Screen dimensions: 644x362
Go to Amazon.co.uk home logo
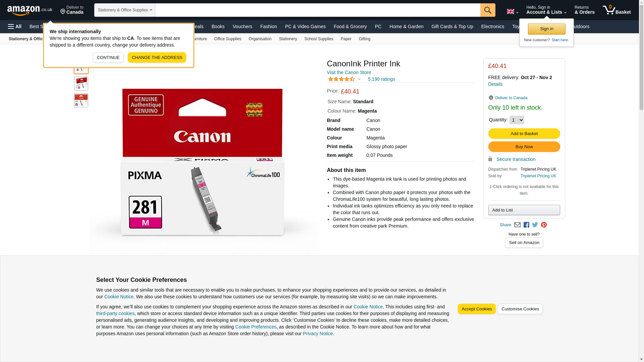pos(30,10)
